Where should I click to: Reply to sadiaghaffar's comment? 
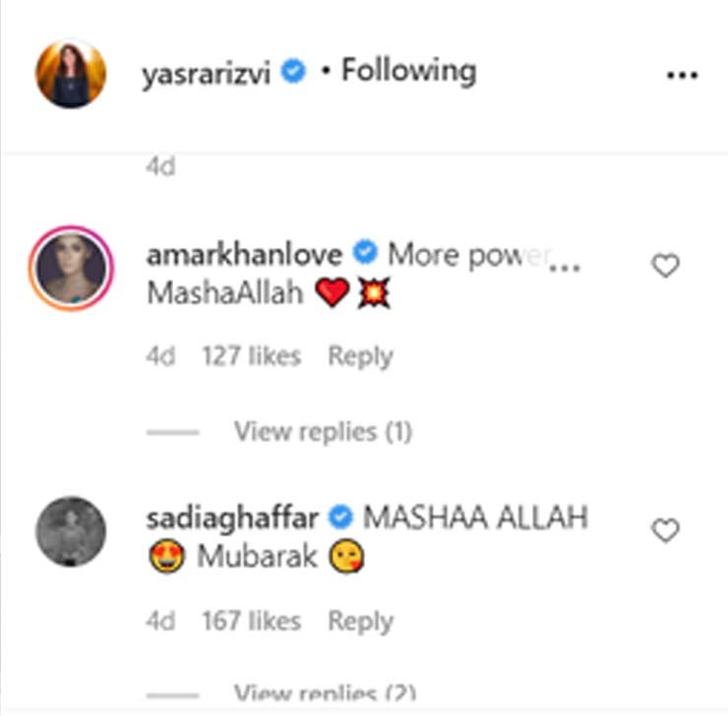click(x=361, y=621)
